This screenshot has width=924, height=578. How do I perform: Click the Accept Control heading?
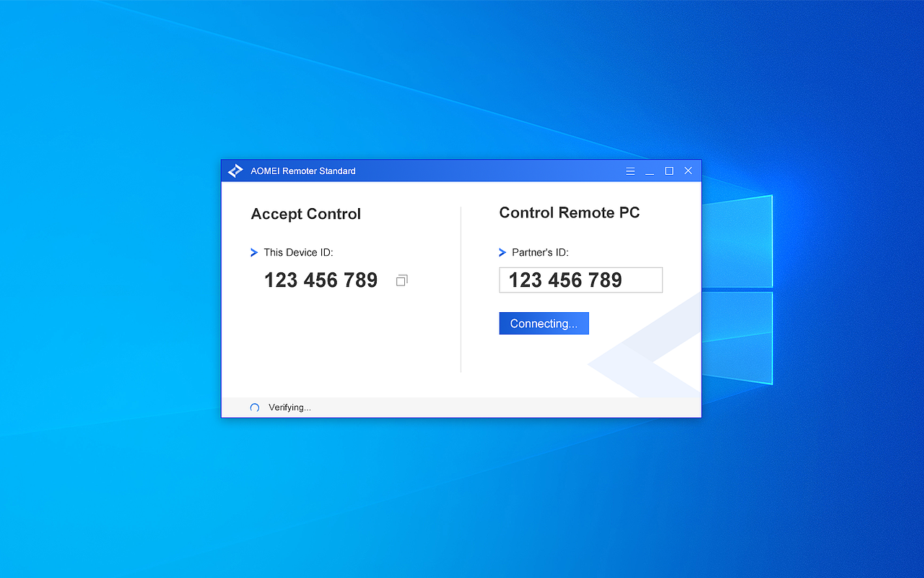pos(305,215)
